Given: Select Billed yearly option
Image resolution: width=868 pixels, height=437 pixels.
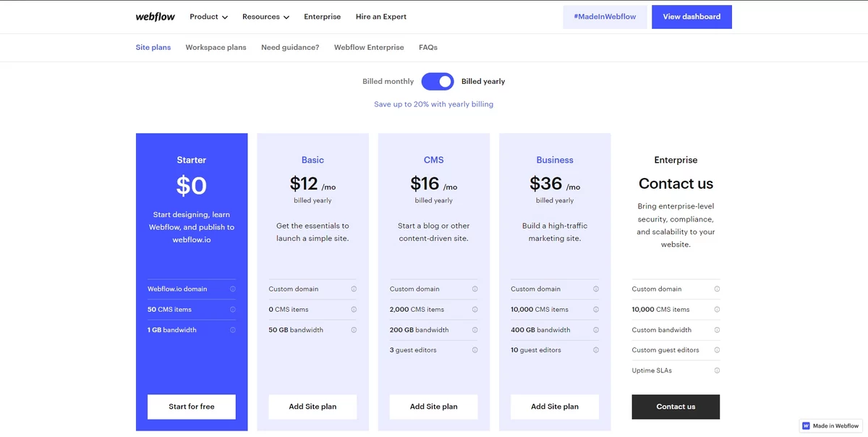Looking at the screenshot, I should (x=483, y=81).
